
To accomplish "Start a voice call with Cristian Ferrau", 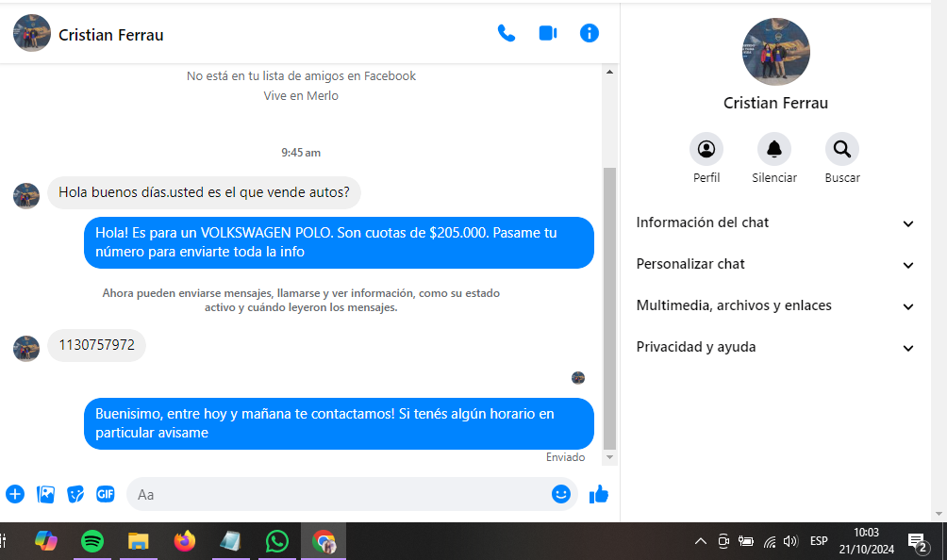I will point(507,34).
